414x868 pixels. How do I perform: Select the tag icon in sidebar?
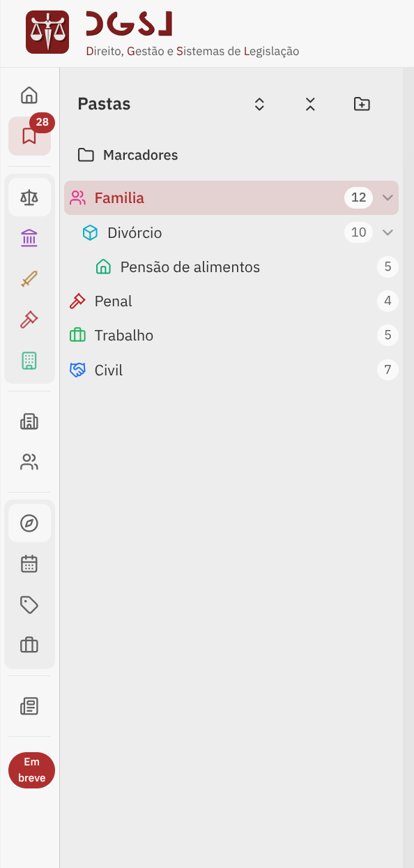tap(29, 604)
